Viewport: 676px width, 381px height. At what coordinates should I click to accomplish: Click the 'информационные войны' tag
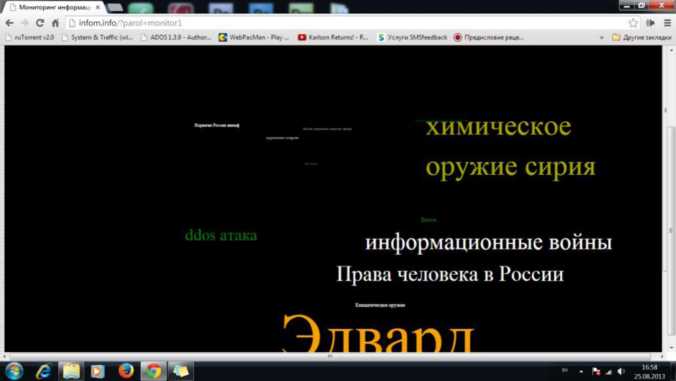tap(488, 243)
